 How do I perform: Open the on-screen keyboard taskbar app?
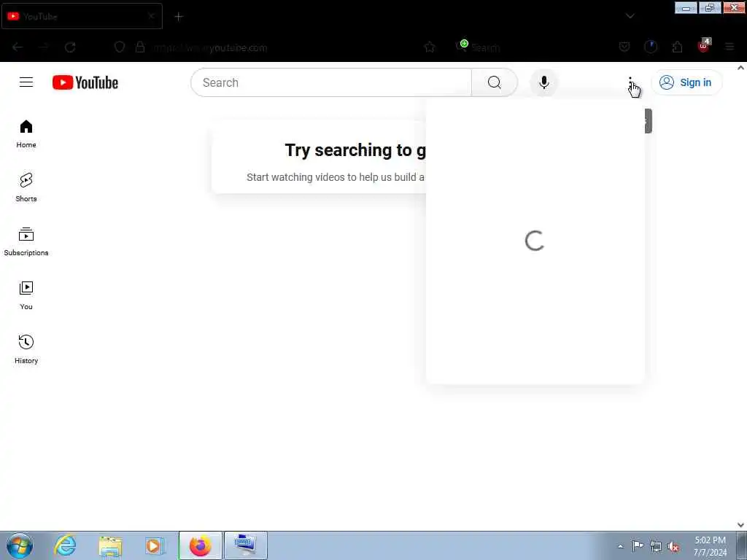pos(246,545)
